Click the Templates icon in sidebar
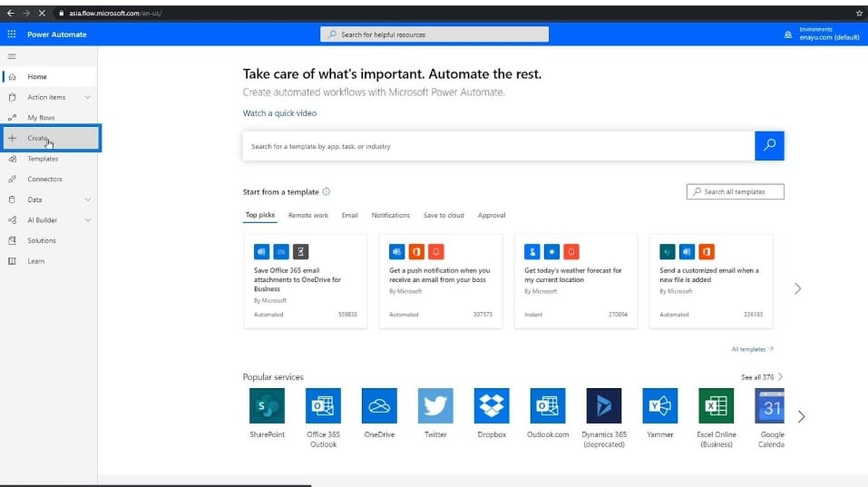This screenshot has height=487, width=868. point(12,159)
